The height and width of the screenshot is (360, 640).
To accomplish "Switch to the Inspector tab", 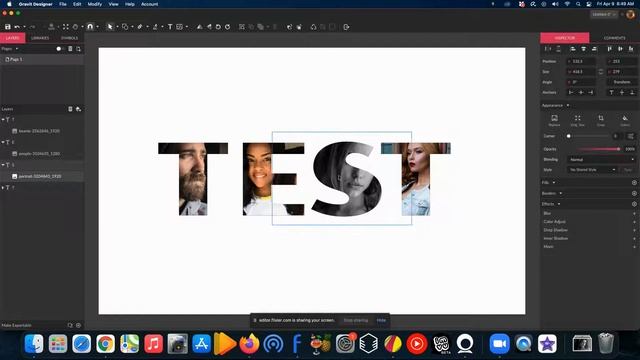I will (x=565, y=38).
